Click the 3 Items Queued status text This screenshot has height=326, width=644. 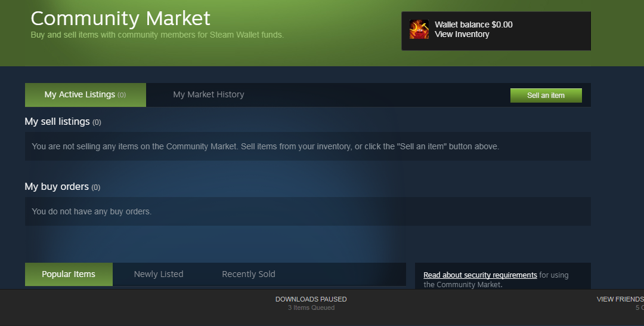point(311,307)
